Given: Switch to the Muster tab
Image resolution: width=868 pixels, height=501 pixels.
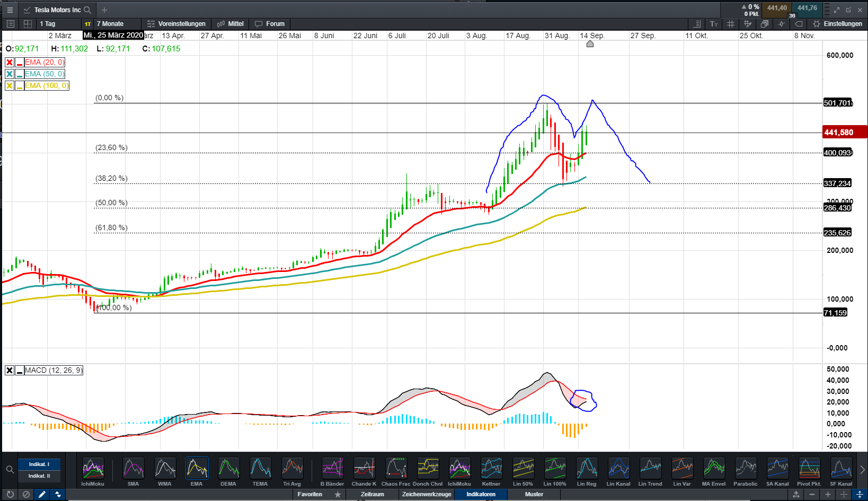Looking at the screenshot, I should click(534, 494).
